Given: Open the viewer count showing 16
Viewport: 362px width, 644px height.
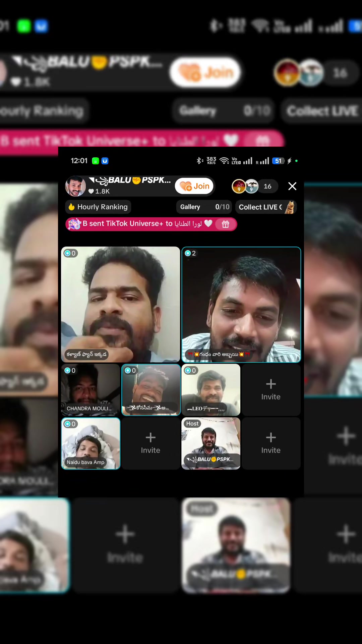Looking at the screenshot, I should coord(267,186).
